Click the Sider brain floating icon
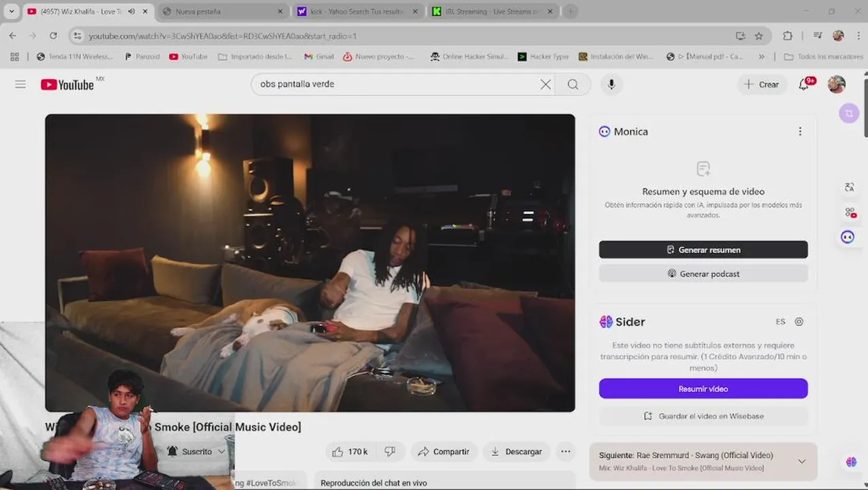The height and width of the screenshot is (490, 868). [x=851, y=462]
